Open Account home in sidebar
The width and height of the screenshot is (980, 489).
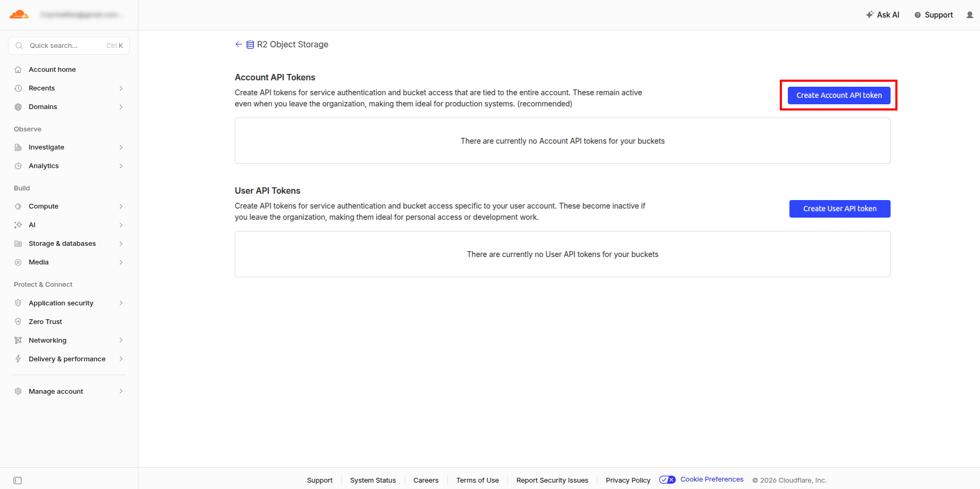[x=69, y=70]
